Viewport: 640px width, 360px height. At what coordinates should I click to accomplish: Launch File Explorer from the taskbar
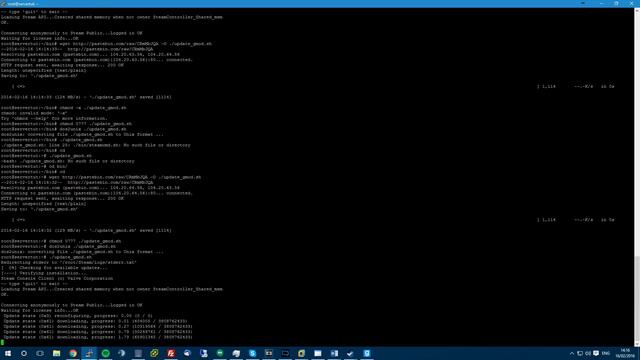(x=56, y=353)
